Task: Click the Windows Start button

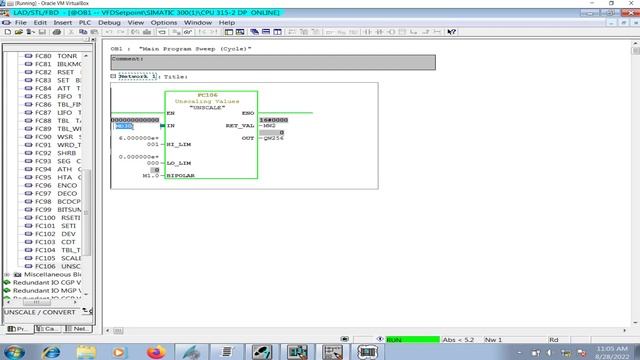Action: (14, 352)
